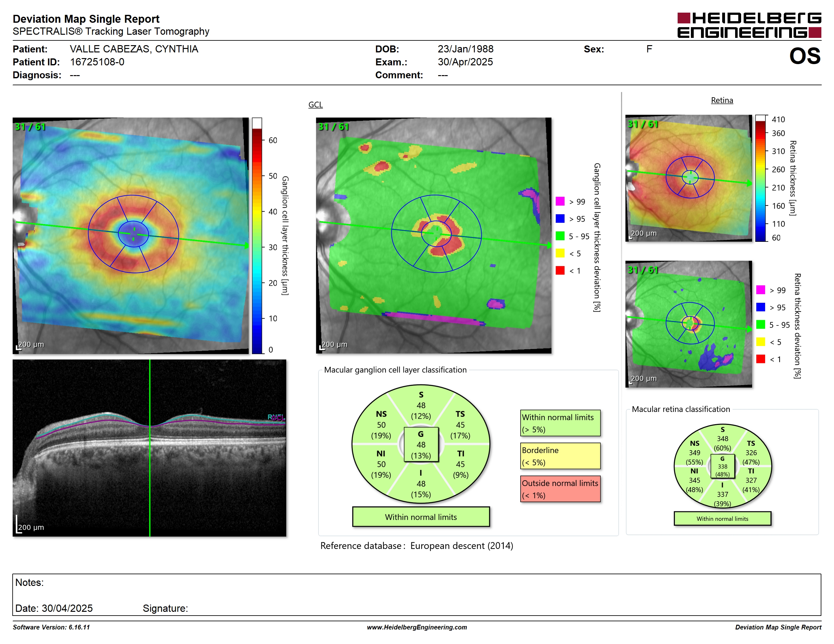Click Software Version: 6.16.11 footer text

tap(51, 627)
